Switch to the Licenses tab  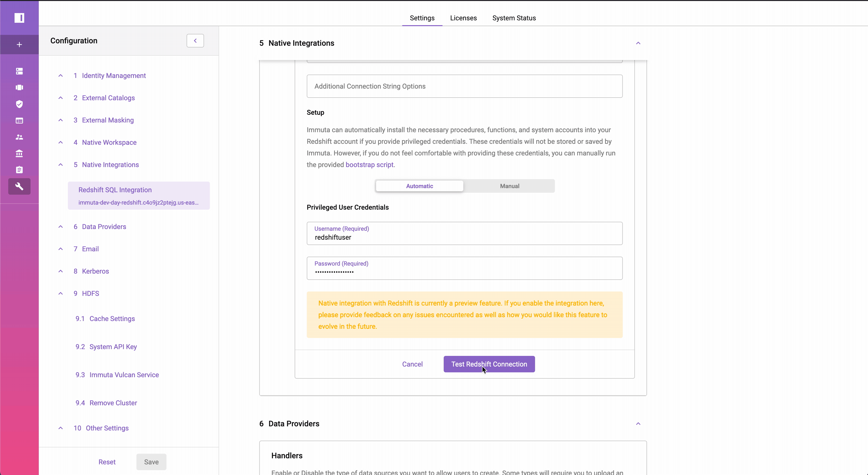click(x=463, y=18)
